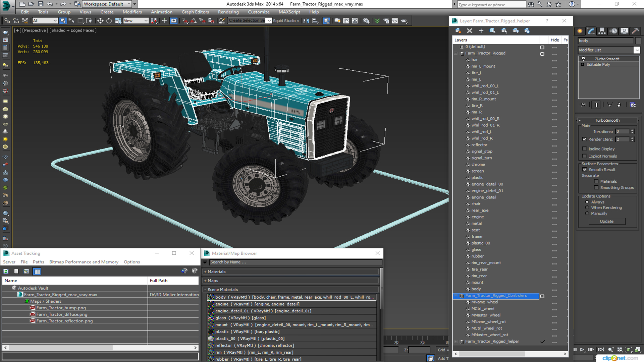Select When Rendering radio button
This screenshot has width=644, height=362.
pos(587,208)
